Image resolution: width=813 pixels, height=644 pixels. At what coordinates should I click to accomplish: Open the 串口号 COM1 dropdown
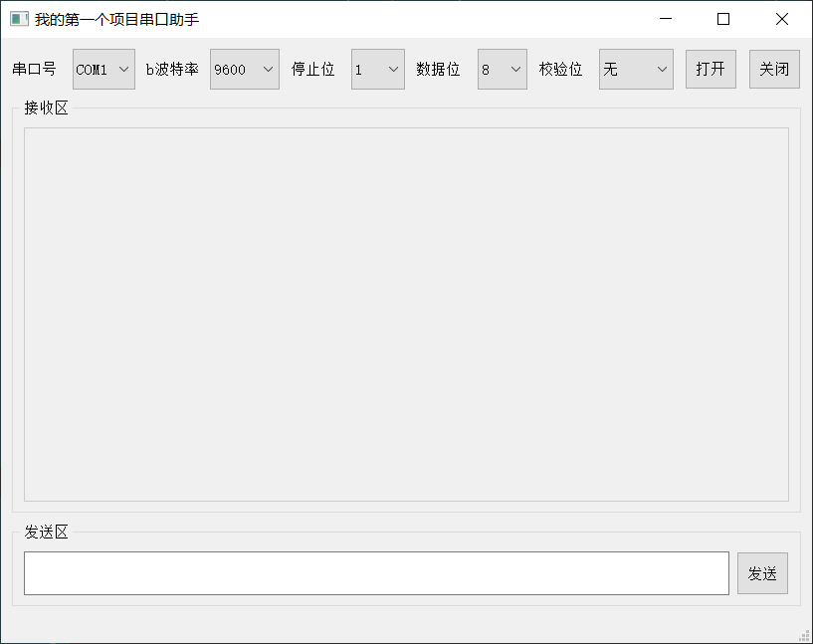pyautogui.click(x=103, y=69)
